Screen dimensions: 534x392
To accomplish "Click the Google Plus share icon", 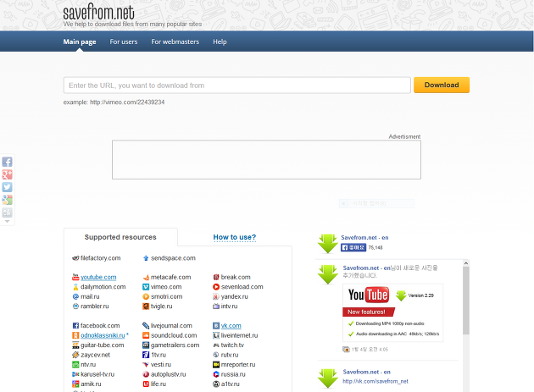I will (x=7, y=174).
